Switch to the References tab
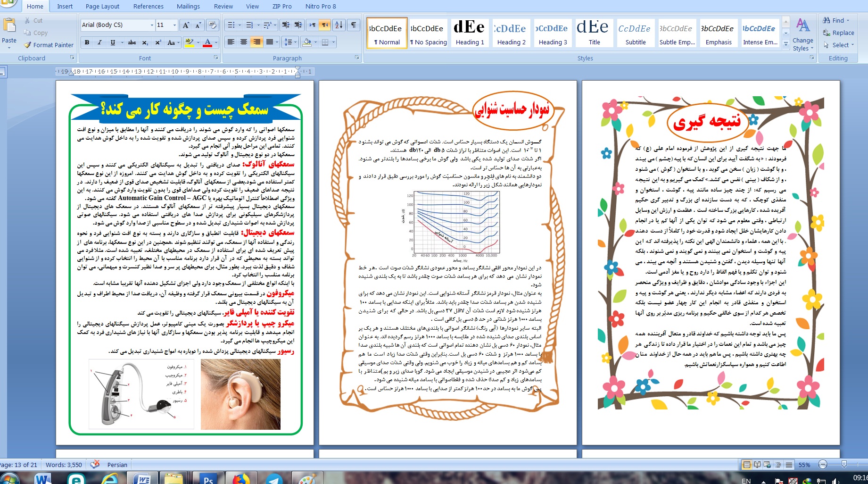The height and width of the screenshot is (484, 868). point(148,6)
